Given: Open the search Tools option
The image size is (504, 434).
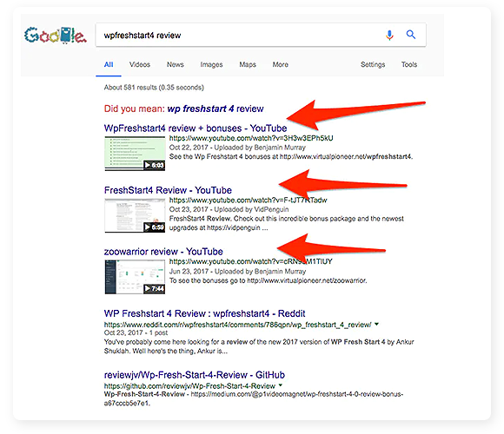Looking at the screenshot, I should (x=409, y=64).
